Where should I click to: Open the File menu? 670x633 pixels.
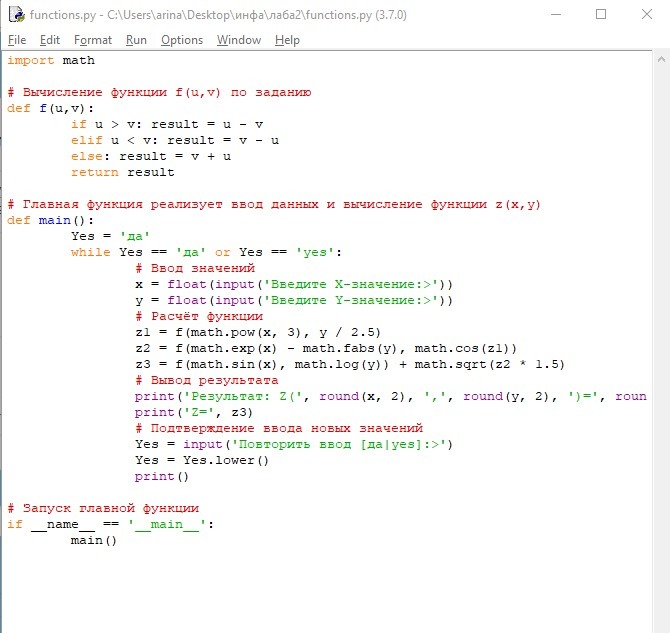pyautogui.click(x=17, y=40)
